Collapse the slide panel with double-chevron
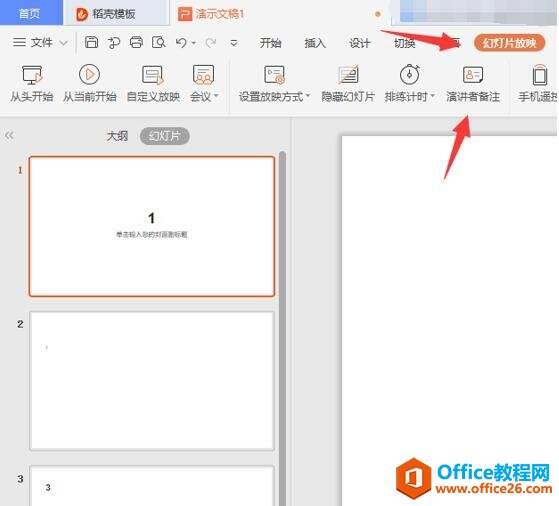This screenshot has width=559, height=506. tap(9, 136)
